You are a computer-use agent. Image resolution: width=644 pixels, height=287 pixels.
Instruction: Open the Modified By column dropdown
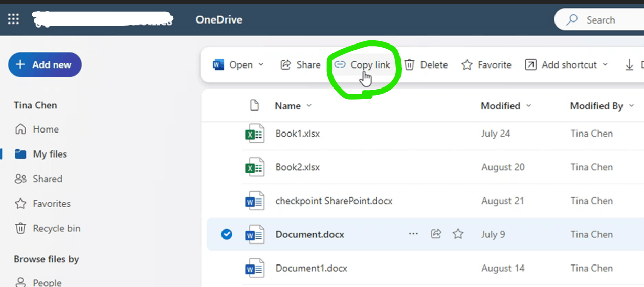631,106
